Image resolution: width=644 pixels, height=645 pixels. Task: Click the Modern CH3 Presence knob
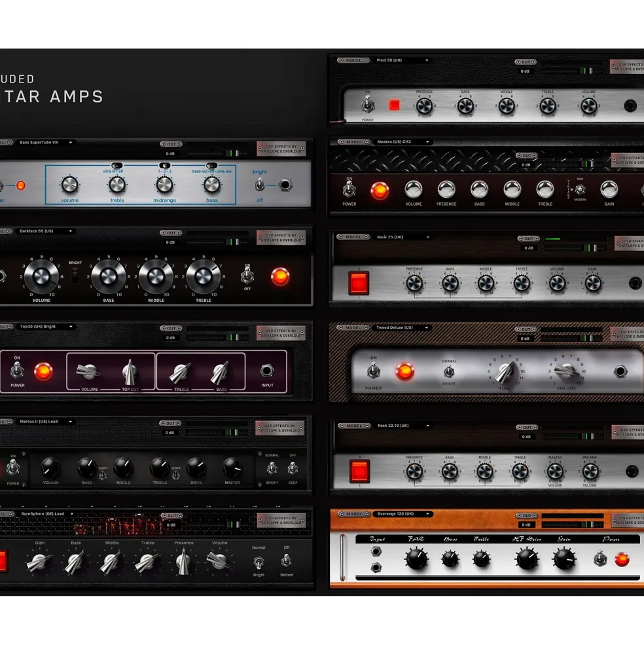446,189
